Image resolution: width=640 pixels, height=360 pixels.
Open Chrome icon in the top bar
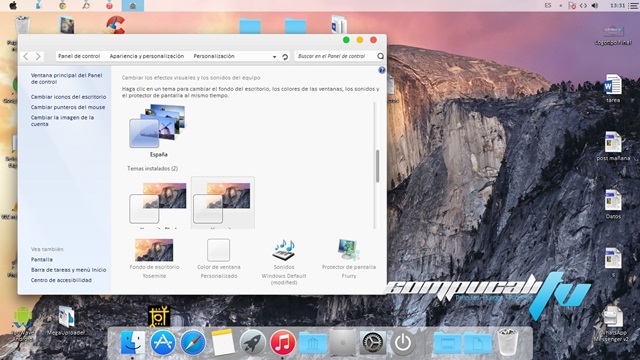[x=62, y=5]
